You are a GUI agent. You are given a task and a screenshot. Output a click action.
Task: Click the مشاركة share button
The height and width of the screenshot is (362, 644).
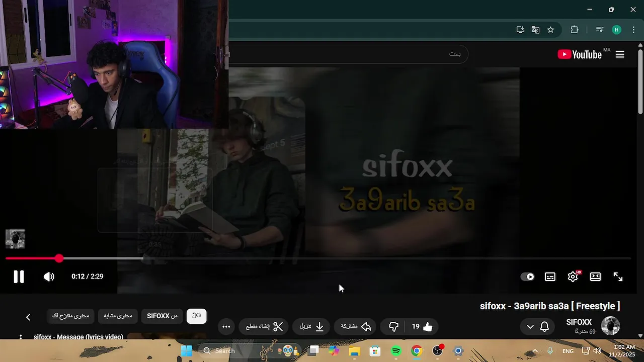[x=356, y=327]
